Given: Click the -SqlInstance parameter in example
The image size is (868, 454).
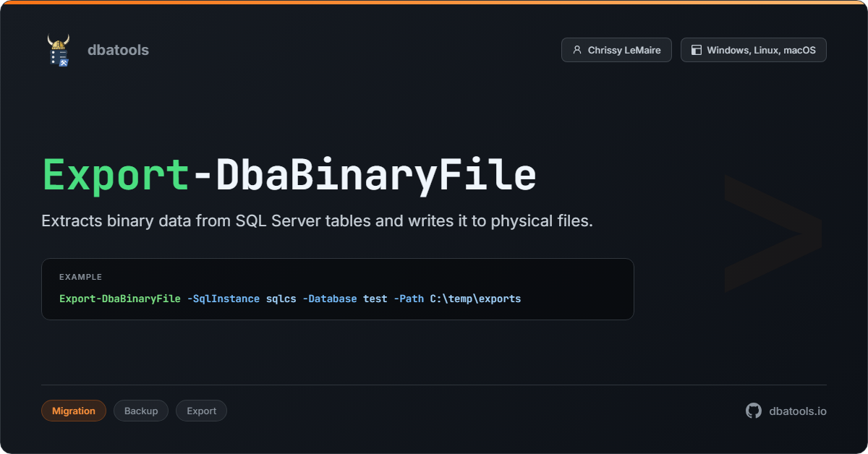Looking at the screenshot, I should pyautogui.click(x=224, y=299).
